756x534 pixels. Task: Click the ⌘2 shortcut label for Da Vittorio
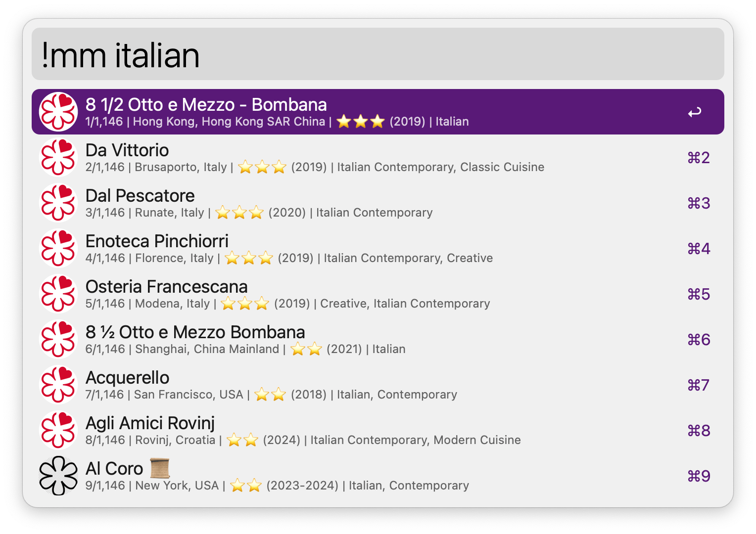pyautogui.click(x=699, y=158)
